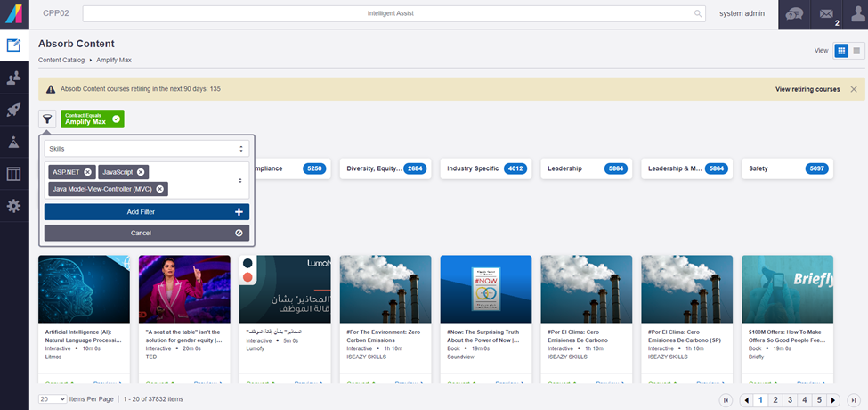Select the Safety category card
Viewport: 868px width, 410px height.
tap(788, 168)
